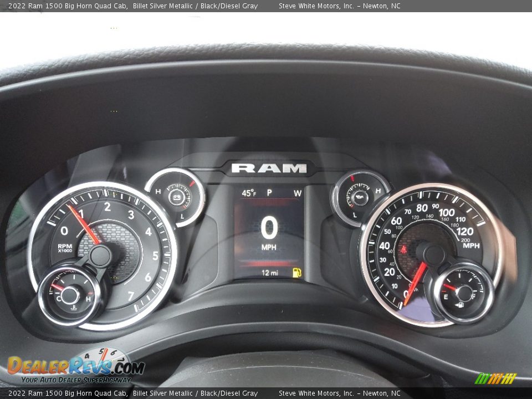This screenshot has height=399, width=532.
Task: Click the bottom 'Billet Silver Metallic / Black/Diesel Gray' text
Action: tap(195, 393)
